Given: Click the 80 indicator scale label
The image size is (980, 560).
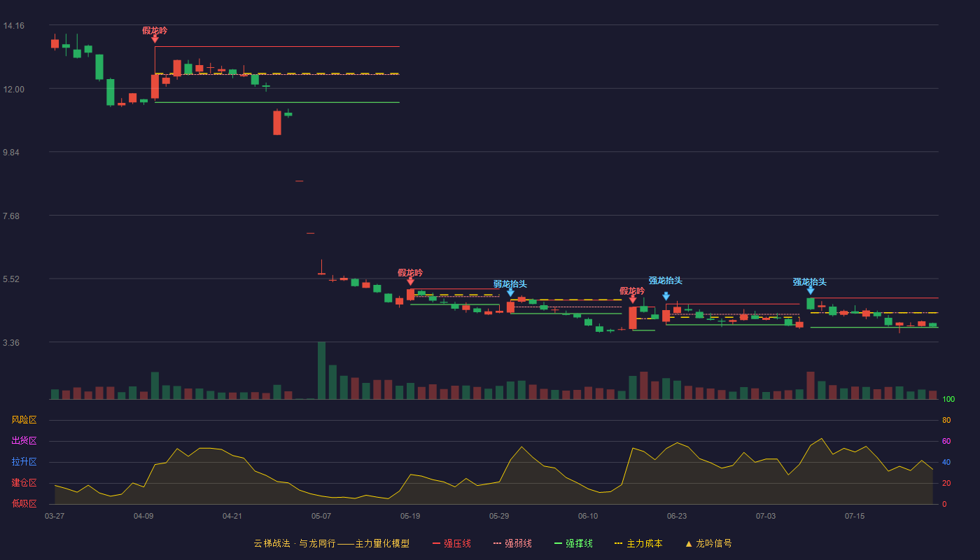Looking at the screenshot, I should point(946,421).
